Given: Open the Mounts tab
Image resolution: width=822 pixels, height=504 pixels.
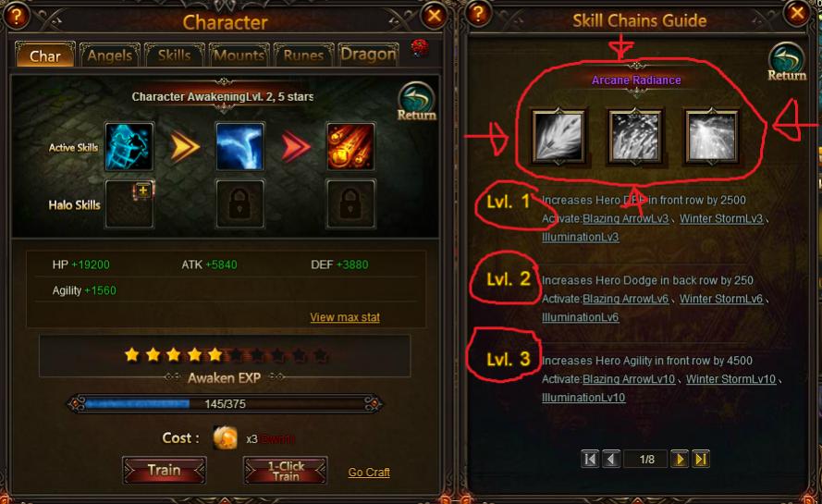Looking at the screenshot, I should coord(239,55).
